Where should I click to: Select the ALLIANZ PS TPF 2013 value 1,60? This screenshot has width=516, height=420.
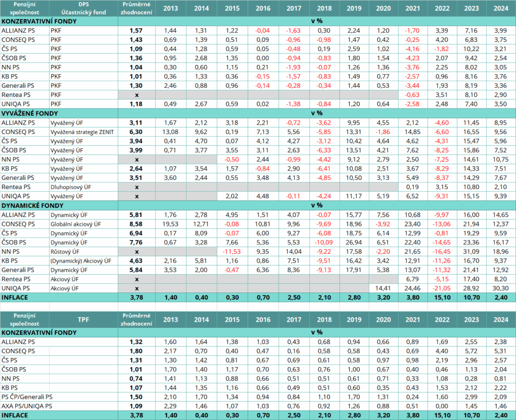[170, 342]
